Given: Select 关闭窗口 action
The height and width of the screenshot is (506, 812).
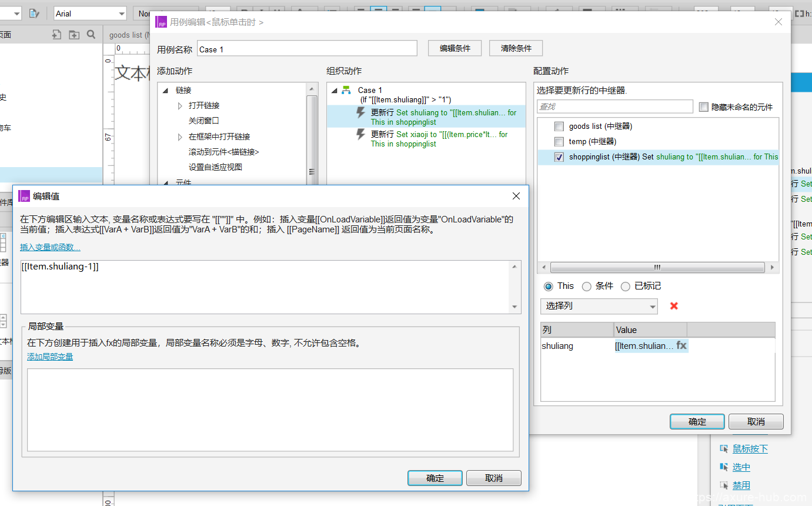Looking at the screenshot, I should [x=204, y=121].
